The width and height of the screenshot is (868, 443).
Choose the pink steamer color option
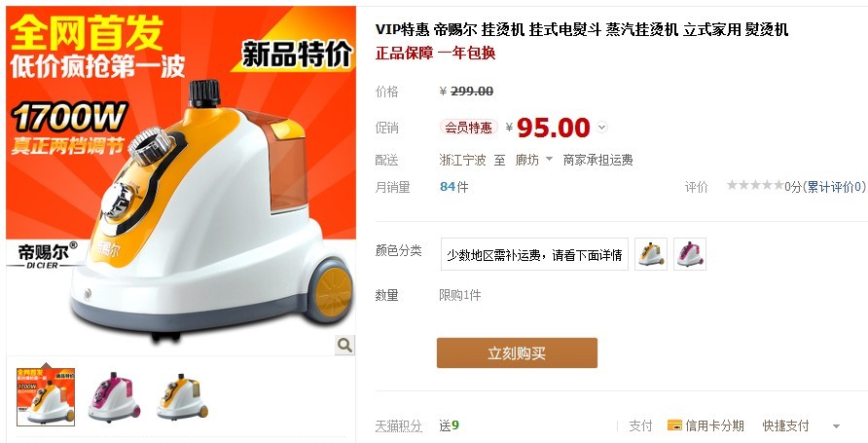click(x=690, y=254)
